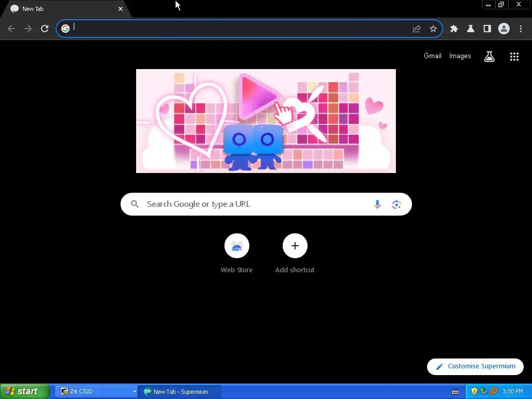Click the network connection tray icon

click(484, 392)
